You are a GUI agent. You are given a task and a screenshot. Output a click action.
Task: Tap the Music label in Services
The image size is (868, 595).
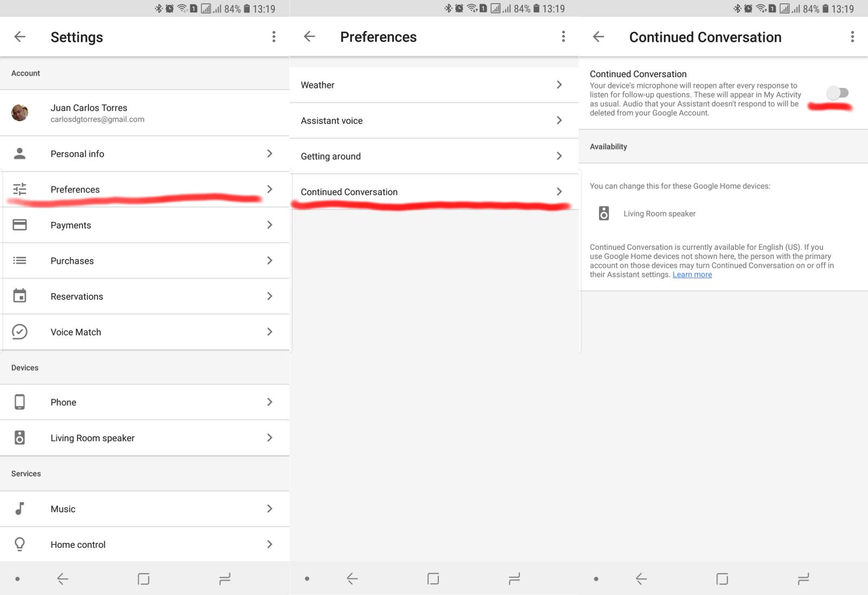point(63,509)
